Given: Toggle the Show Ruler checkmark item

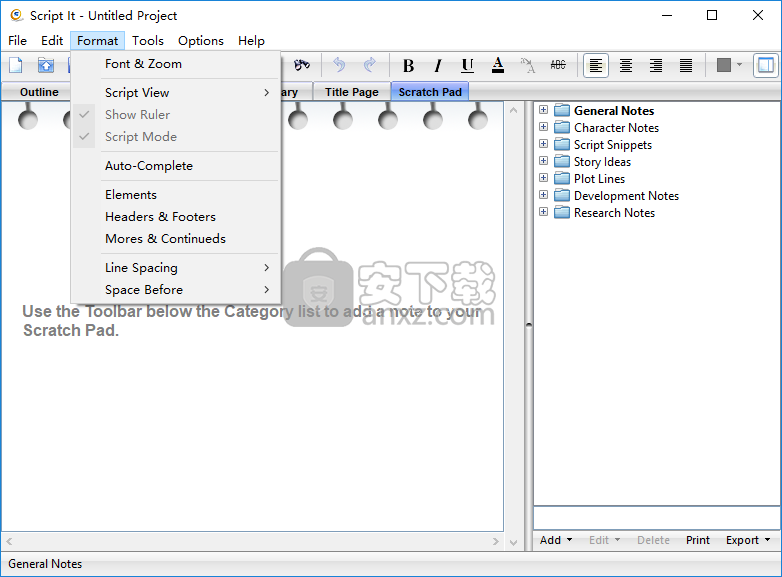Looking at the screenshot, I should tap(177, 115).
